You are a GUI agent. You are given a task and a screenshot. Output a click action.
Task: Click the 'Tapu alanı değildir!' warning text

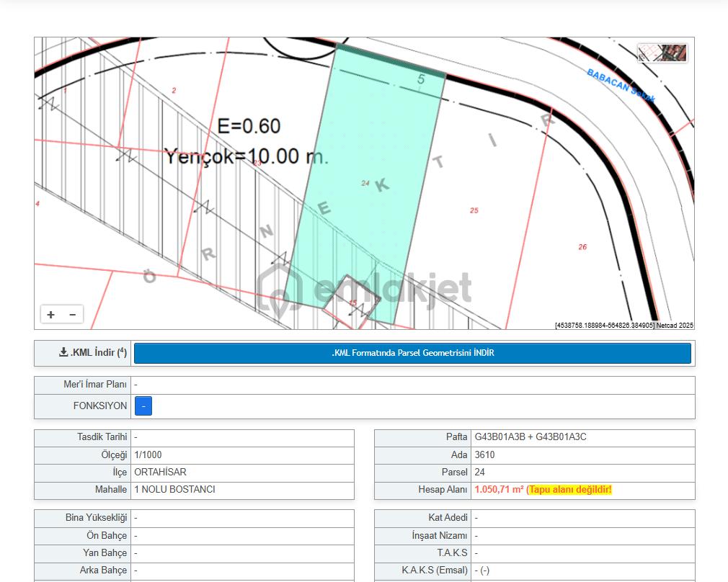pos(571,490)
